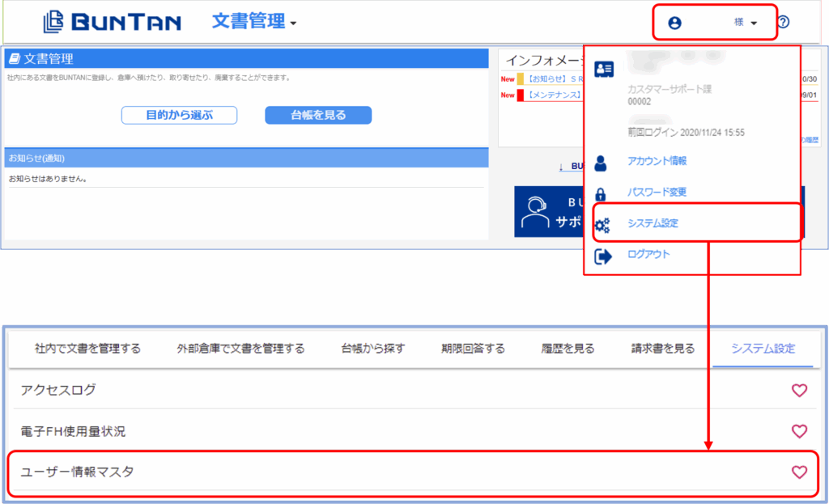Open the ユーザー情報マスタ list item

[77, 472]
